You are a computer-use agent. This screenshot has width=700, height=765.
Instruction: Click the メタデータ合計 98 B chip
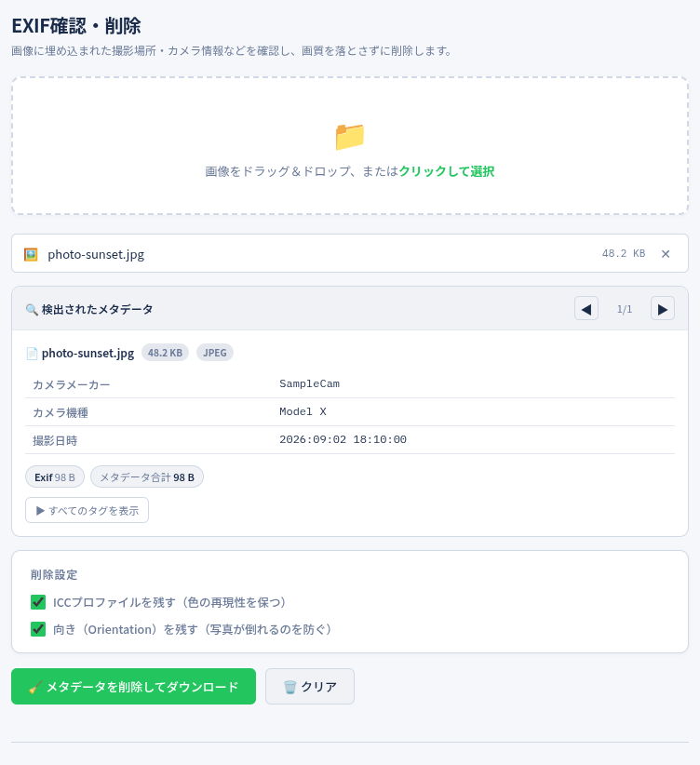click(147, 477)
